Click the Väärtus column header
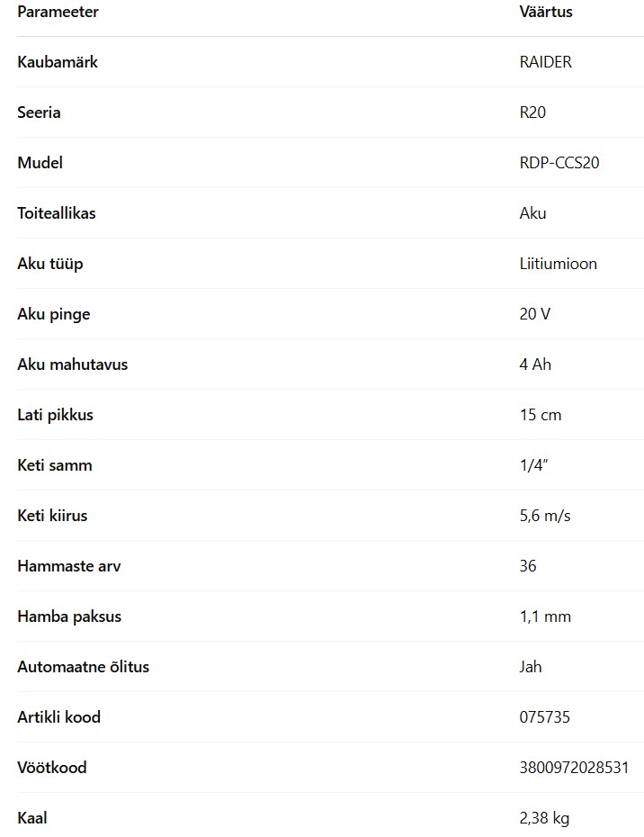Screen dimensions: 644x837 546,12
